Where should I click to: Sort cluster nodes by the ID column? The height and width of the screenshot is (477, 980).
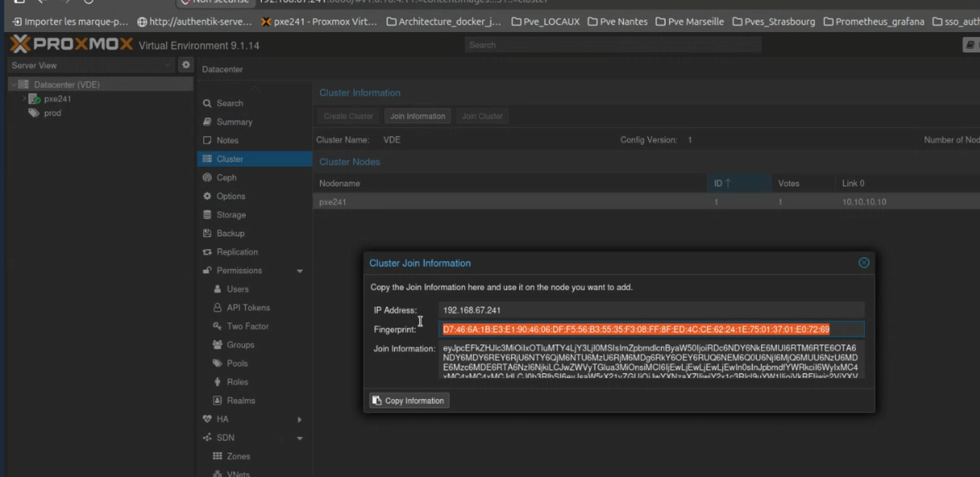point(739,183)
